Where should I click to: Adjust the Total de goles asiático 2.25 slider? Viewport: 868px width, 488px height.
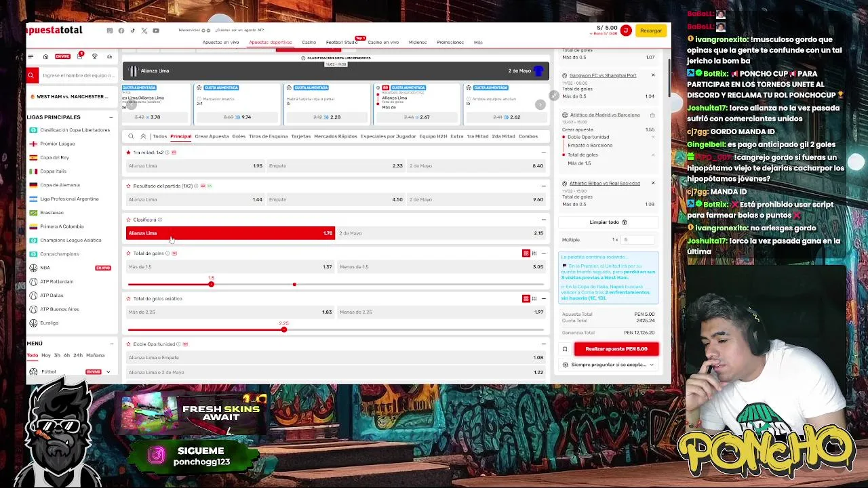(x=283, y=329)
